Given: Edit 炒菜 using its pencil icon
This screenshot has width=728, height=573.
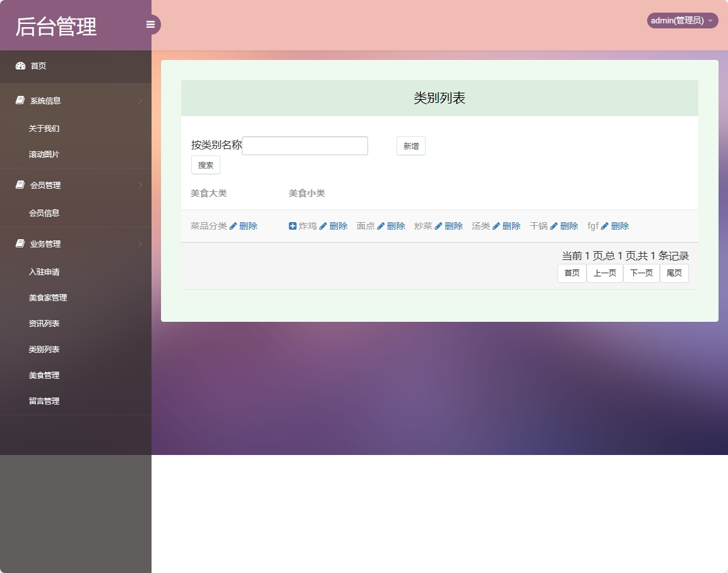Looking at the screenshot, I should [x=438, y=226].
